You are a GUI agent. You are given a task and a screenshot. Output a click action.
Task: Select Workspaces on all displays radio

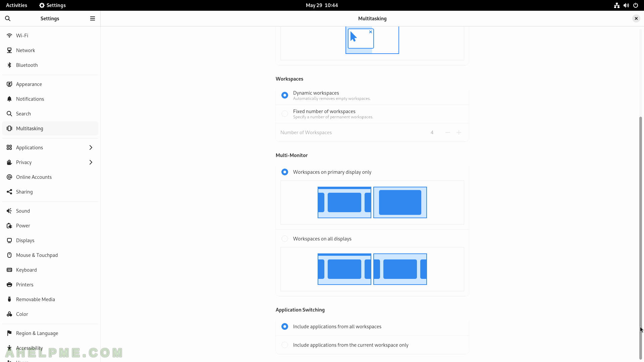pos(285,239)
